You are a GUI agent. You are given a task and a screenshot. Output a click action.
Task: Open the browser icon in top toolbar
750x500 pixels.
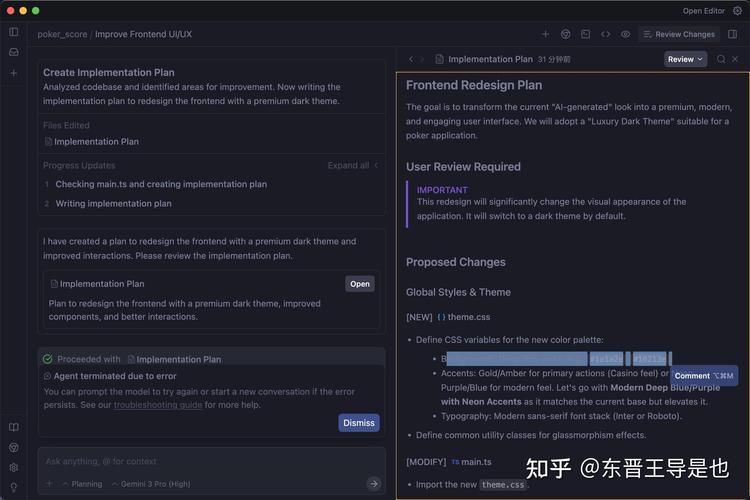(x=565, y=34)
